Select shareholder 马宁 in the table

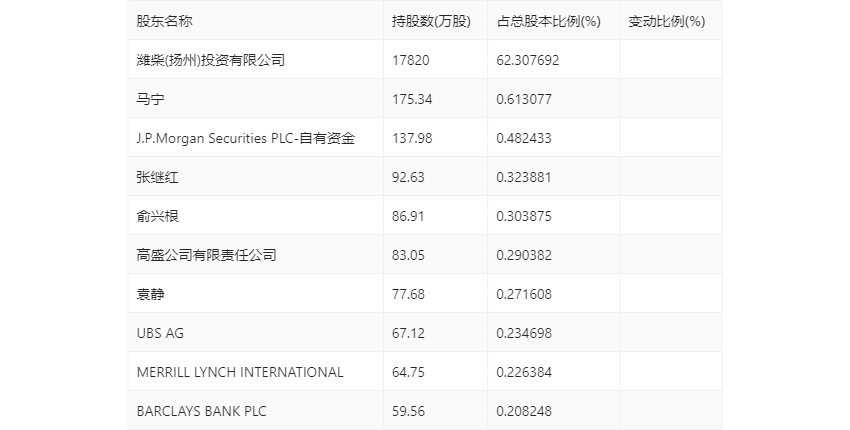tap(150, 99)
